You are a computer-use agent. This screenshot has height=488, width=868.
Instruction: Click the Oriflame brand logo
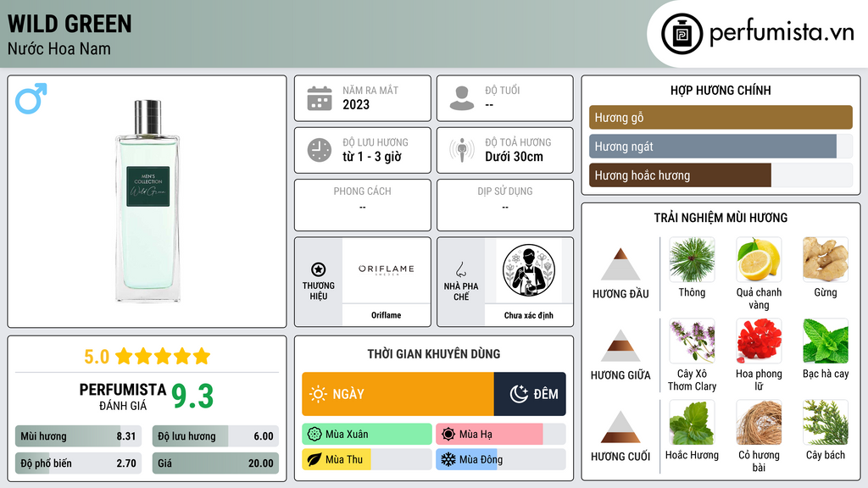pyautogui.click(x=386, y=269)
